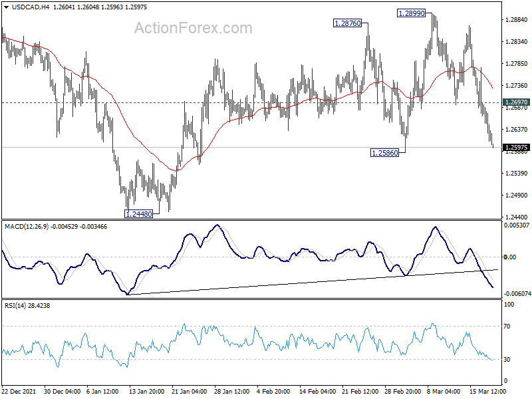The height and width of the screenshot is (399, 532).
Task: Select the 21 Feb 12:00 time label
Action: [x=360, y=392]
